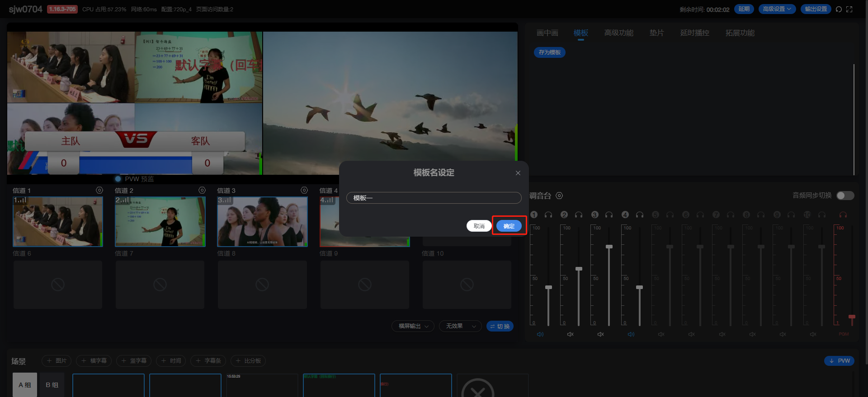Confirm template name with 确定 button
Image resolution: width=868 pixels, height=397 pixels.
point(509,226)
